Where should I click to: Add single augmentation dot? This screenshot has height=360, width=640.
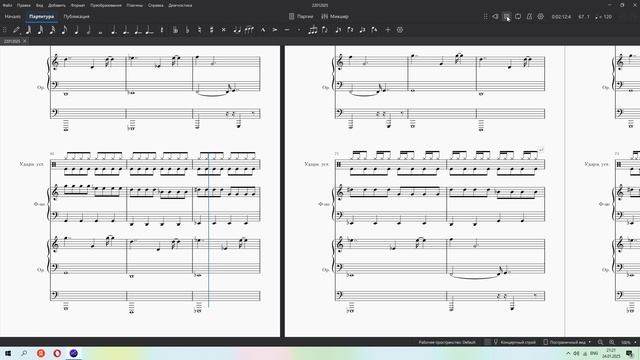[x=113, y=30]
